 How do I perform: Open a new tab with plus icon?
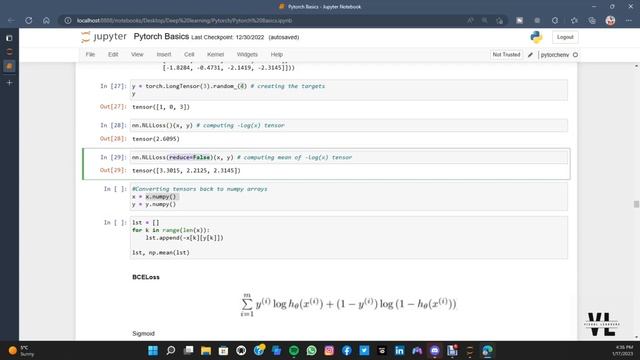click(x=9, y=82)
